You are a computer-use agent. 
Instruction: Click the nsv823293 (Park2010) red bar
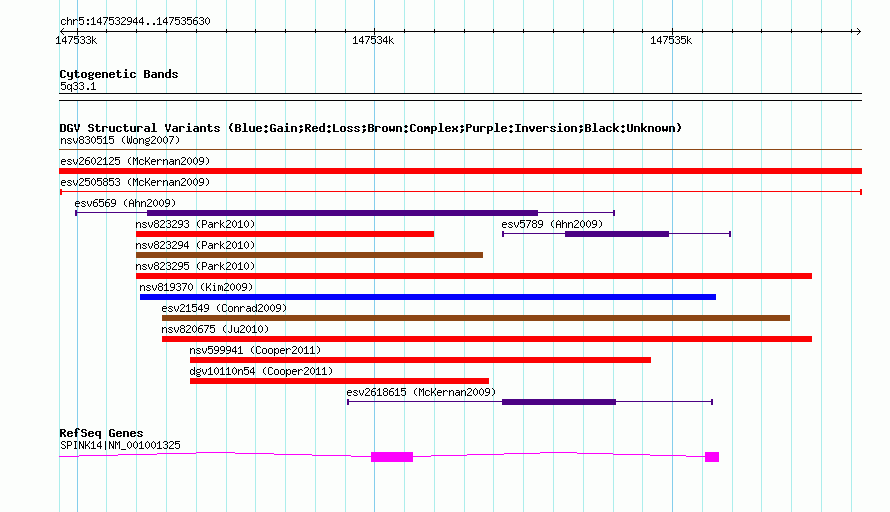tap(285, 234)
